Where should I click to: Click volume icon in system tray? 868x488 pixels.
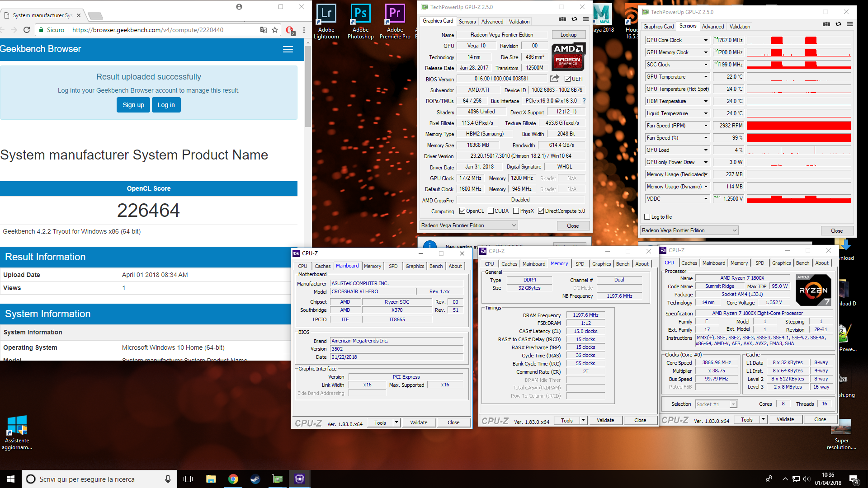coord(807,479)
